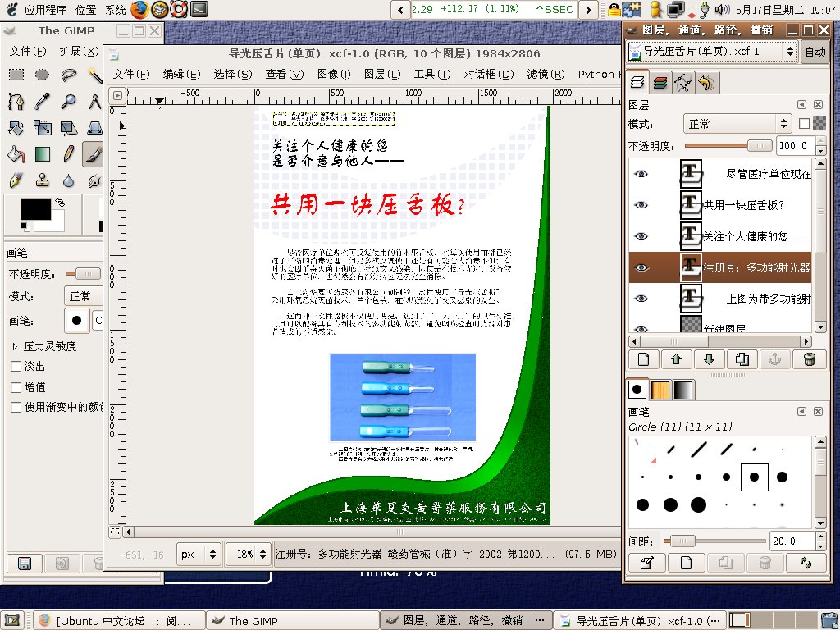The width and height of the screenshot is (840, 630).
Task: Hide the 上图为带多功能射 layer eye
Action: [x=641, y=299]
